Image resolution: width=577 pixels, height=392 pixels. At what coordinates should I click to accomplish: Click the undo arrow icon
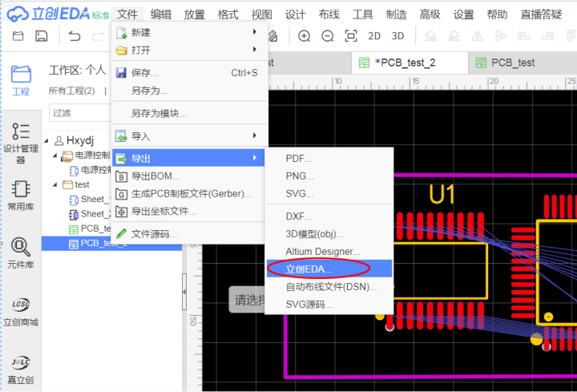click(x=75, y=36)
